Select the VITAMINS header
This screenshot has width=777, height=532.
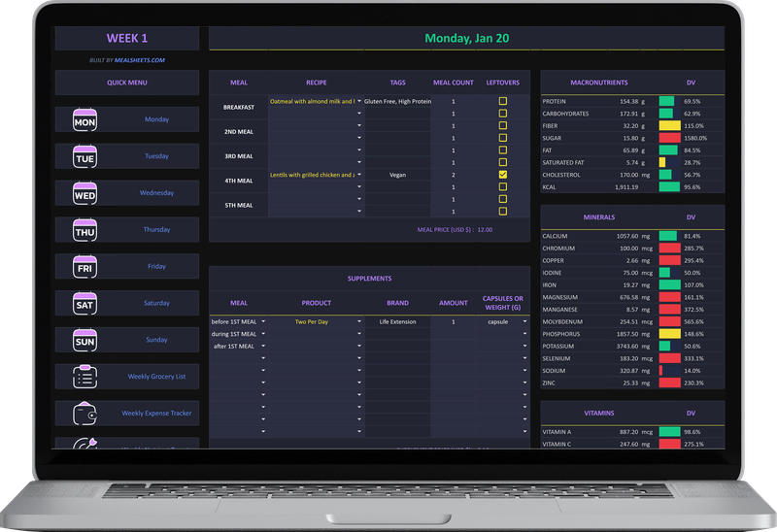(598, 413)
